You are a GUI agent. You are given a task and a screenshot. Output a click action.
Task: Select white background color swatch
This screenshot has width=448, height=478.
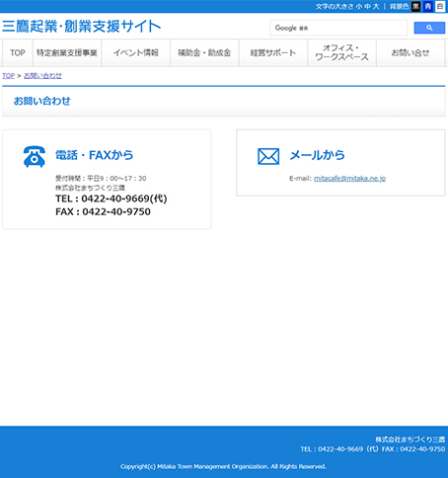click(x=440, y=6)
